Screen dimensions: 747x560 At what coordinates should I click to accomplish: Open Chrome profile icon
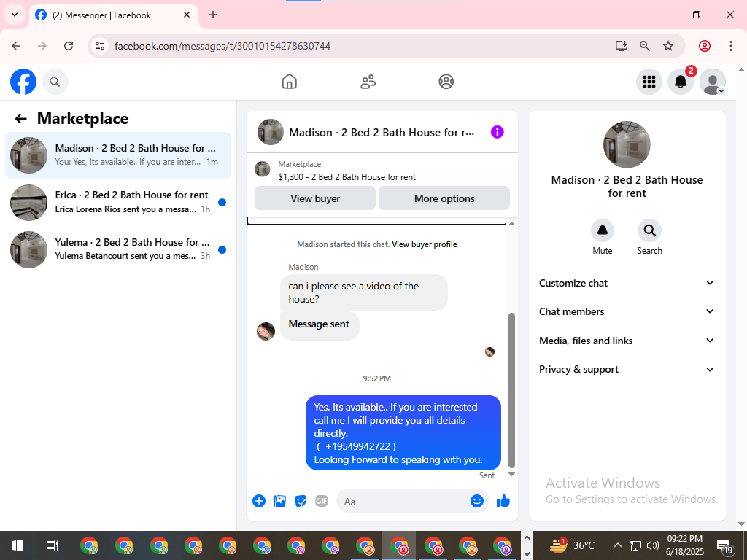[x=705, y=46]
